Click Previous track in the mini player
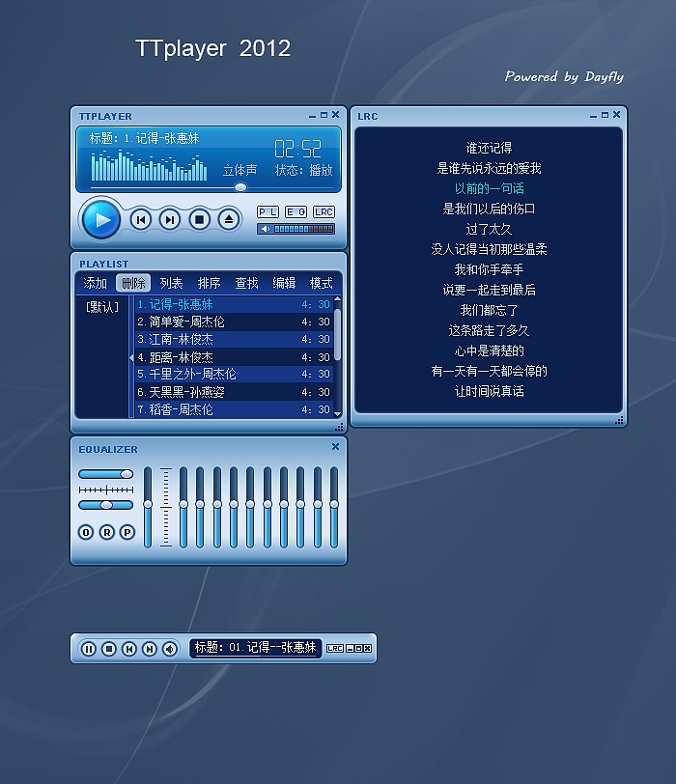Image resolution: width=676 pixels, height=784 pixels. click(x=129, y=649)
